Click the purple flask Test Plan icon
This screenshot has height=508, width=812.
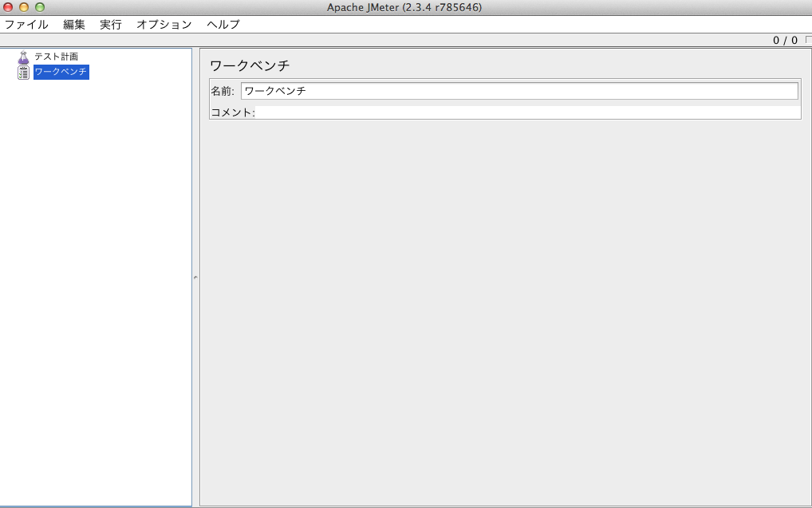coord(23,57)
